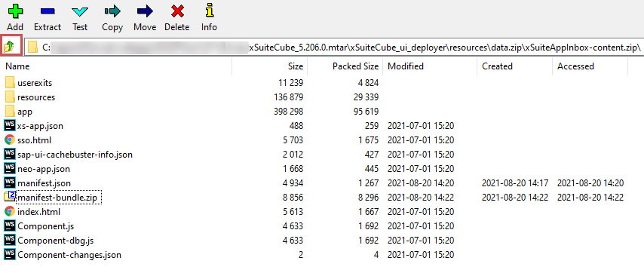Screen dimensions: 644x273
Task: Click the red Delete X icon
Action: click(177, 11)
